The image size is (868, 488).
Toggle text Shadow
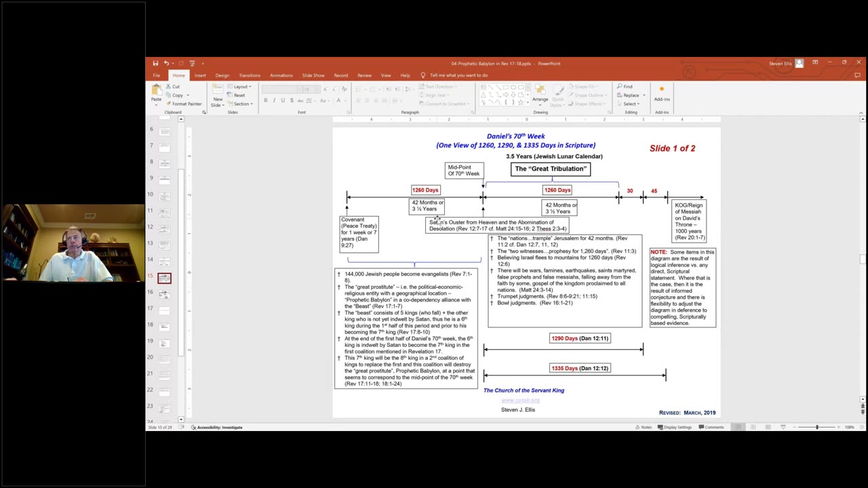pyautogui.click(x=292, y=100)
